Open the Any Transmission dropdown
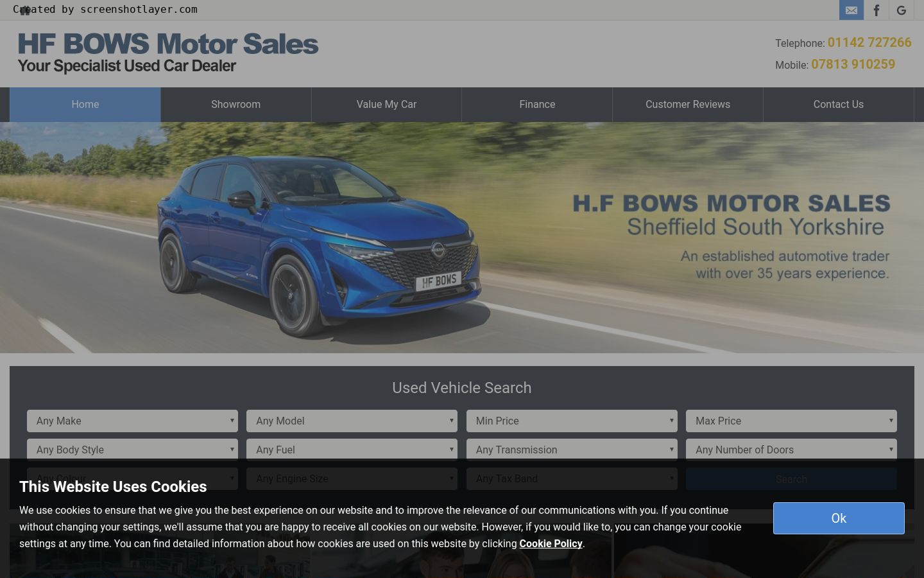 571,450
